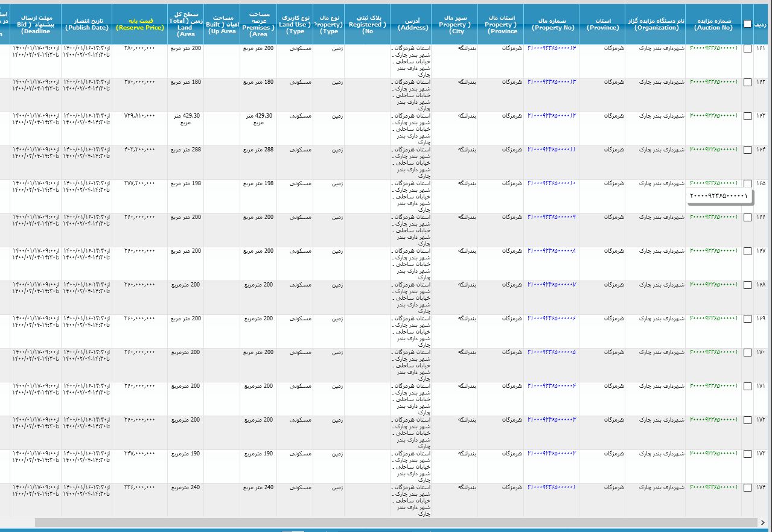Click the Property No column header
Viewport: 772px width, 532px height.
[x=552, y=24]
